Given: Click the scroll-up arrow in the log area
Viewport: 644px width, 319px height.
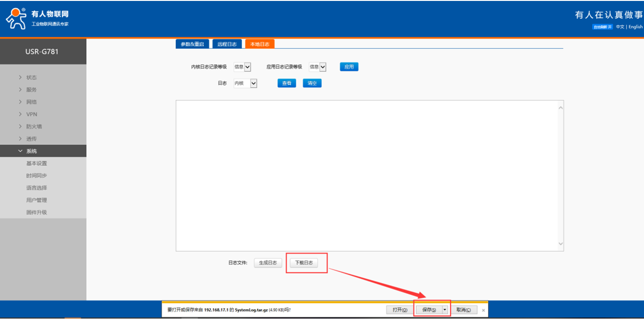Looking at the screenshot, I should tap(560, 108).
